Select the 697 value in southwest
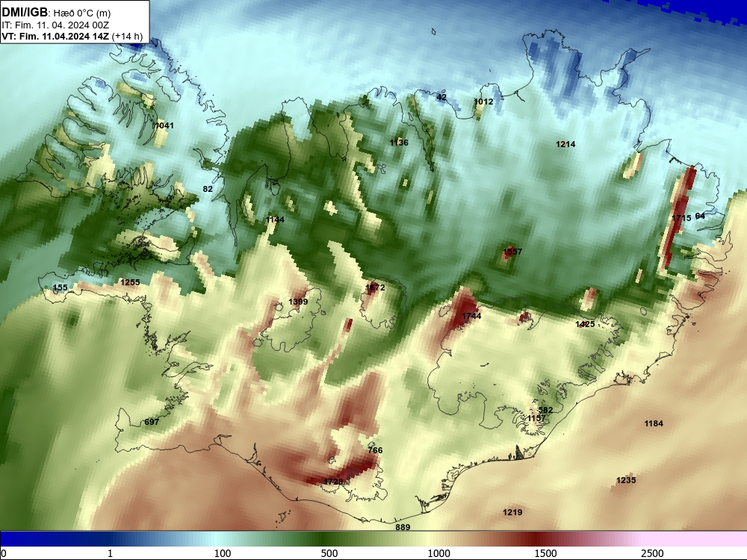Image resolution: width=747 pixels, height=560 pixels. coord(152,422)
